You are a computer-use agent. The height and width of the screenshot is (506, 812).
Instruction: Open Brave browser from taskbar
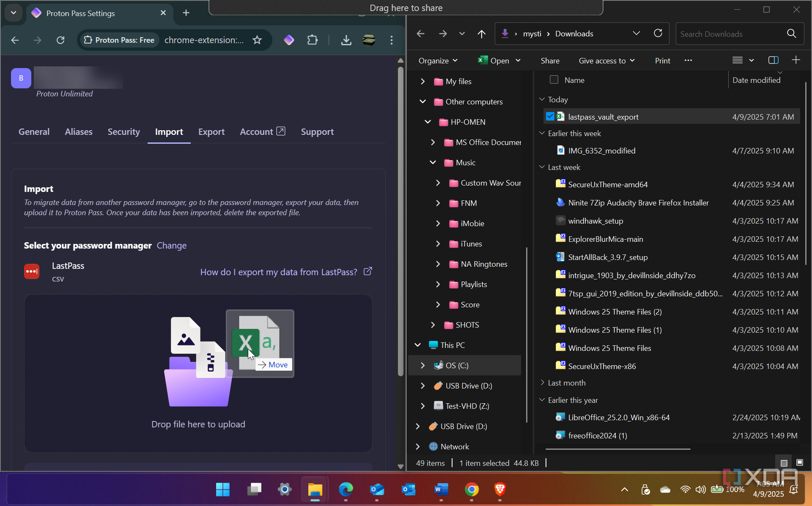(x=500, y=490)
